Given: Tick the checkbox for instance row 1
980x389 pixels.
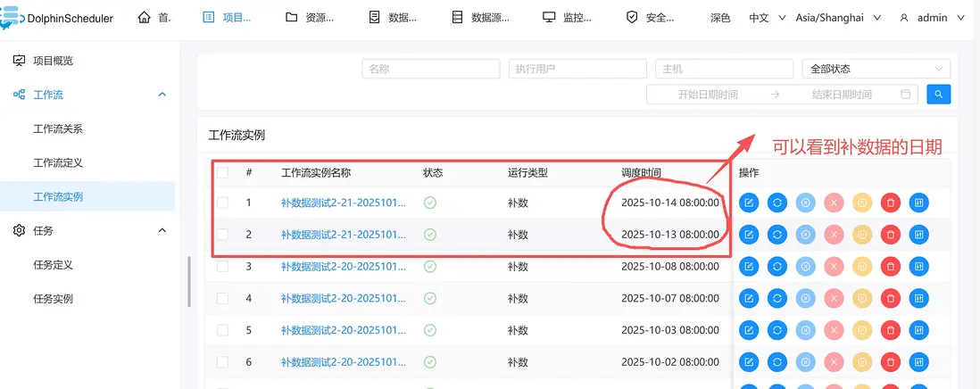Looking at the screenshot, I should [222, 203].
